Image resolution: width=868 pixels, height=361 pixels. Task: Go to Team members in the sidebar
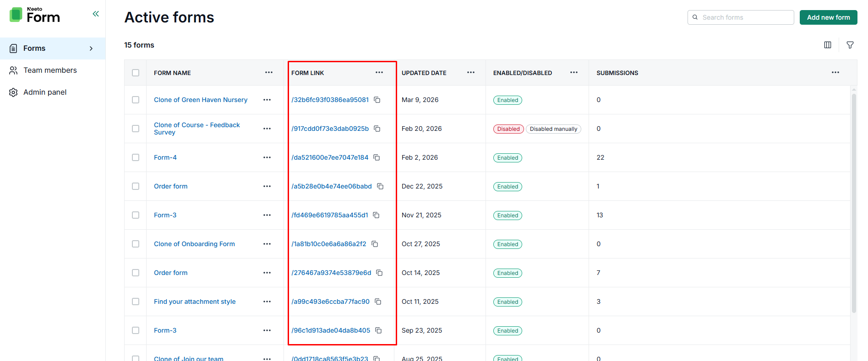(50, 70)
